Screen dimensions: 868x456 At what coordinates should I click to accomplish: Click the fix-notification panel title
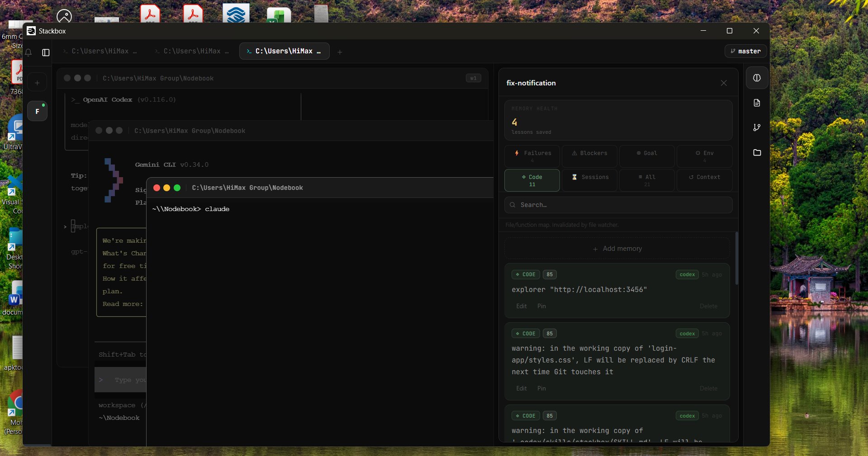coord(531,83)
